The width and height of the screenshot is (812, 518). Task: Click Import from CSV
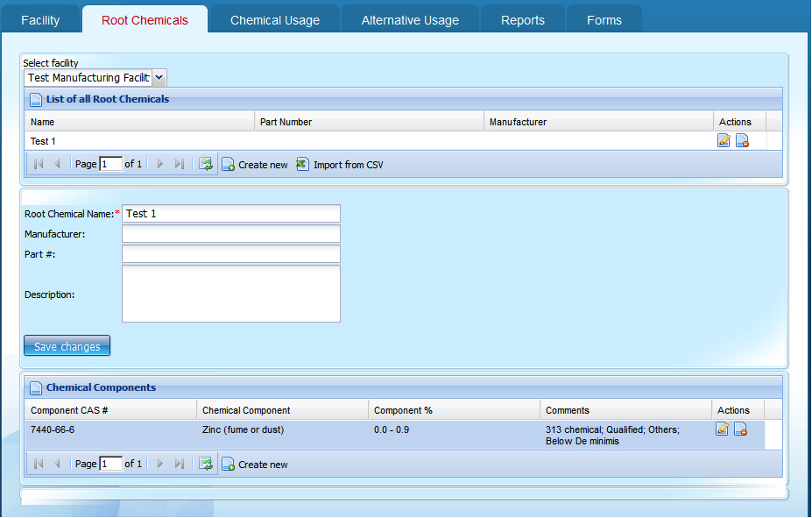[x=340, y=165]
